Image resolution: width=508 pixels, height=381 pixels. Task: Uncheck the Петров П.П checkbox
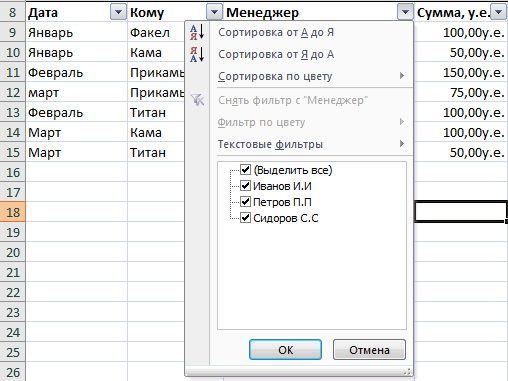tap(245, 202)
